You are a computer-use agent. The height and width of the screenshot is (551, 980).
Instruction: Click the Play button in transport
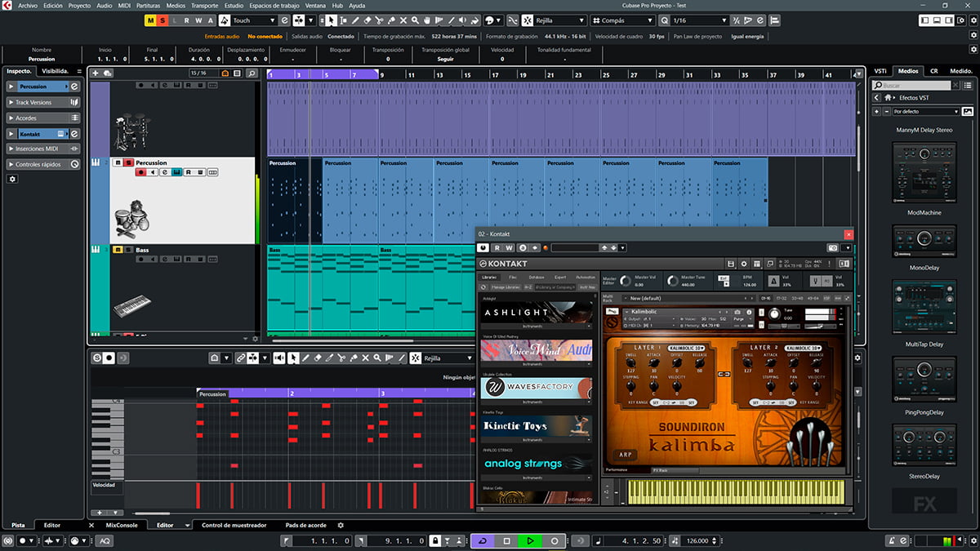point(530,540)
